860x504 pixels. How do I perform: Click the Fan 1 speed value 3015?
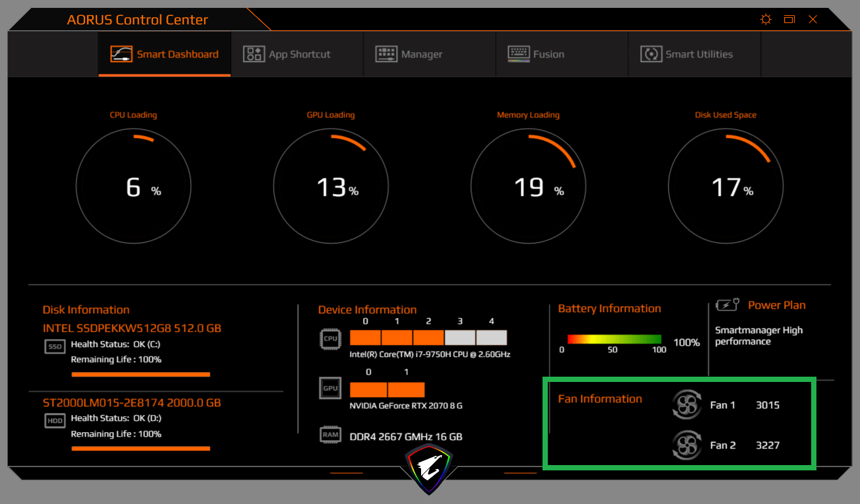768,405
